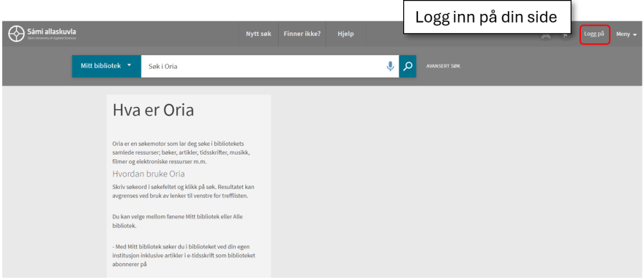Open the AVANSERT SØK link

443,66
